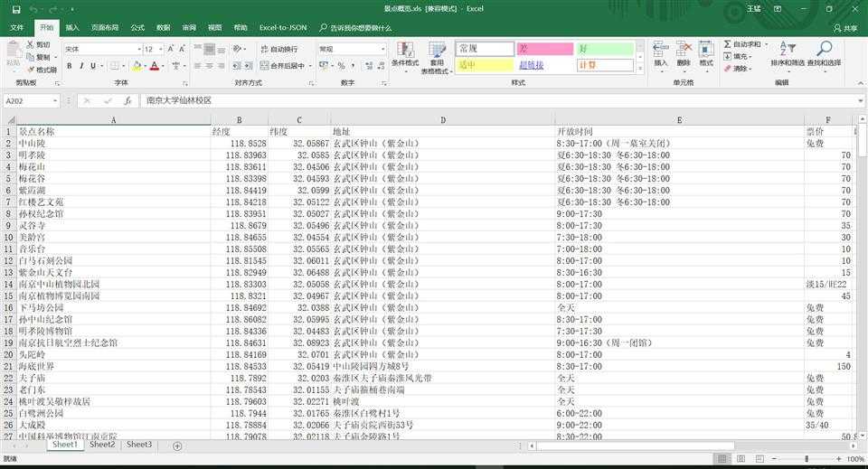Switch to the Page Layout (页面布局) tab
Viewport: 868px width, 469px height.
(105, 28)
